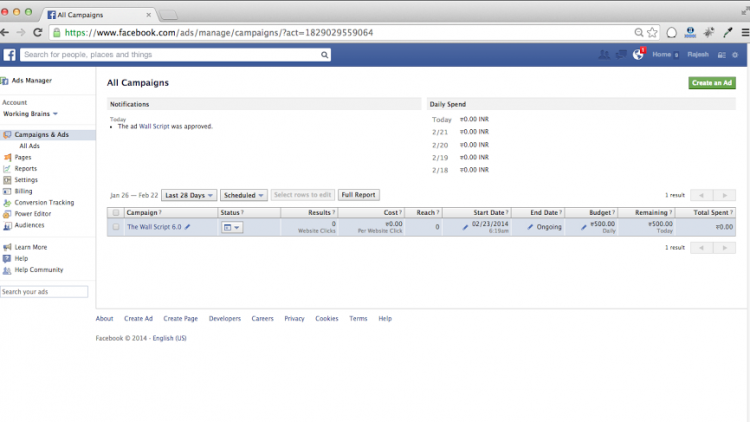This screenshot has width=750, height=422.
Task: Click the Create Page footer link
Action: (180, 319)
